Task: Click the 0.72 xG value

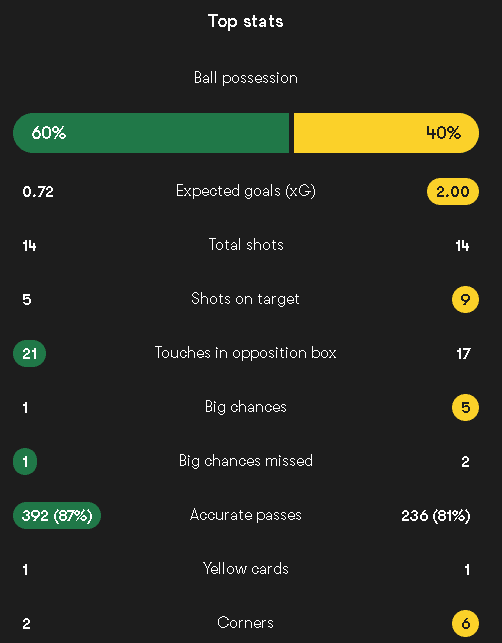Action: click(x=38, y=192)
